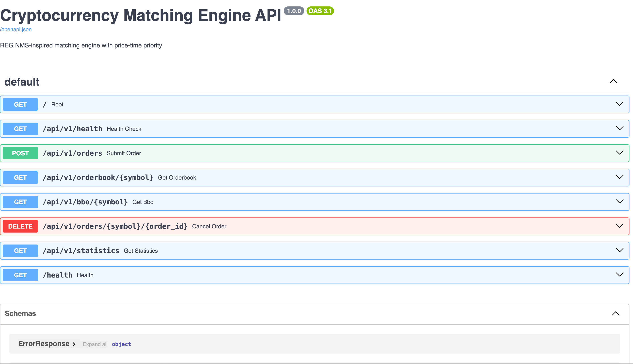Click the GET badge for /health

pyautogui.click(x=20, y=275)
